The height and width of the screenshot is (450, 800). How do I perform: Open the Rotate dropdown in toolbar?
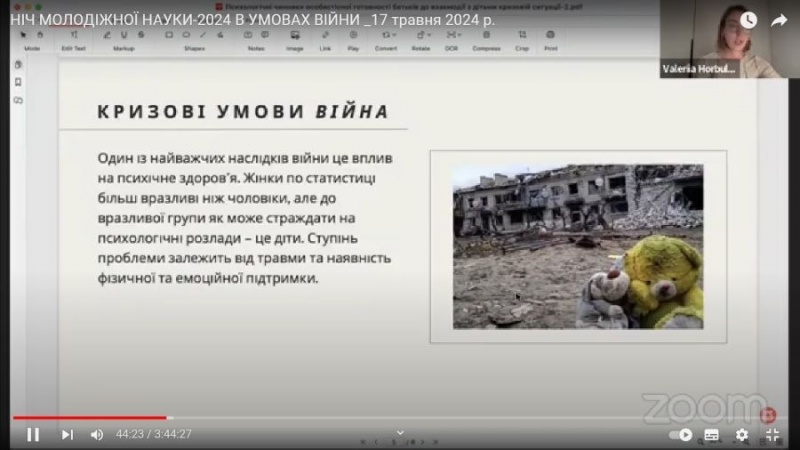(420, 37)
